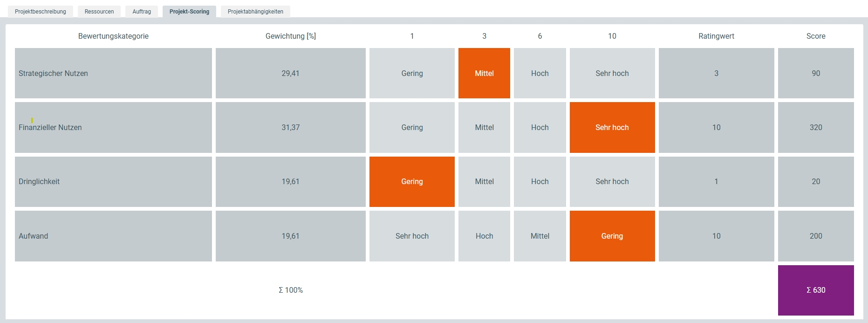Set Dringlichkeit to Hoch
Image resolution: width=868 pixels, height=323 pixels.
[540, 182]
